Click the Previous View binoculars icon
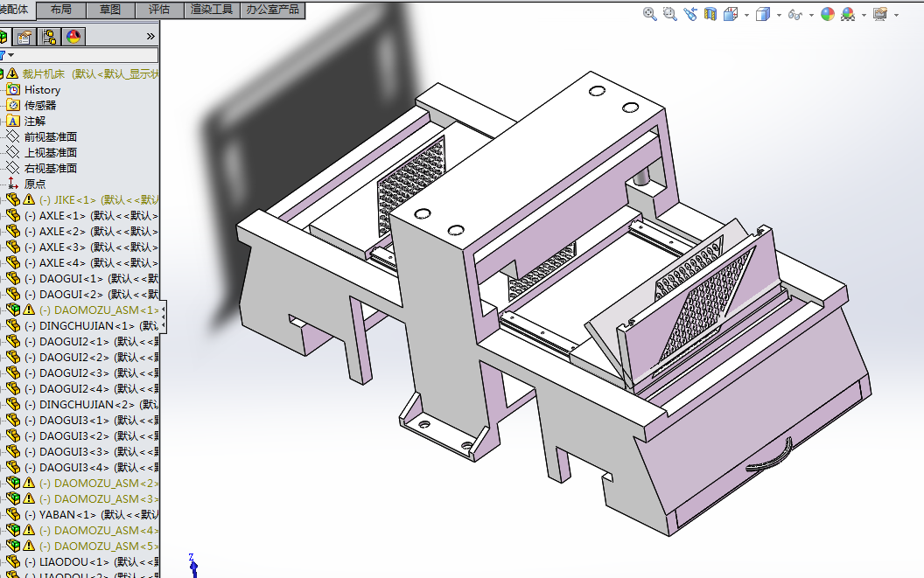Screen dimensions: 924x578 (692, 14)
